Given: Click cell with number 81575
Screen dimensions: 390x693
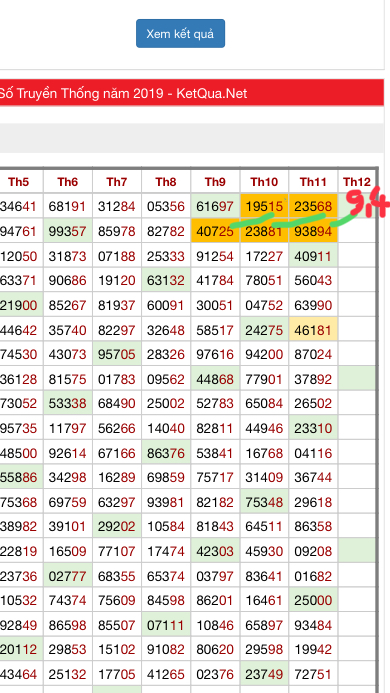Looking at the screenshot, I should click(68, 379).
